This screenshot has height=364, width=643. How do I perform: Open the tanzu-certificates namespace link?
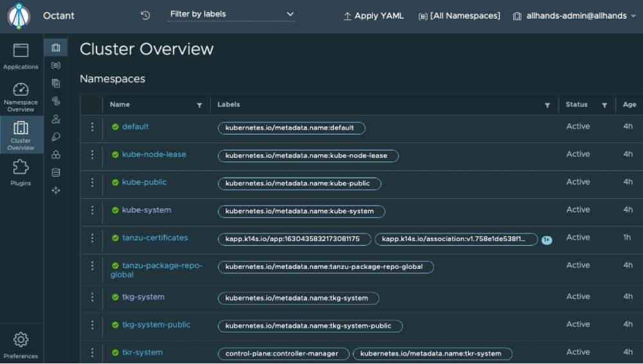pos(155,238)
